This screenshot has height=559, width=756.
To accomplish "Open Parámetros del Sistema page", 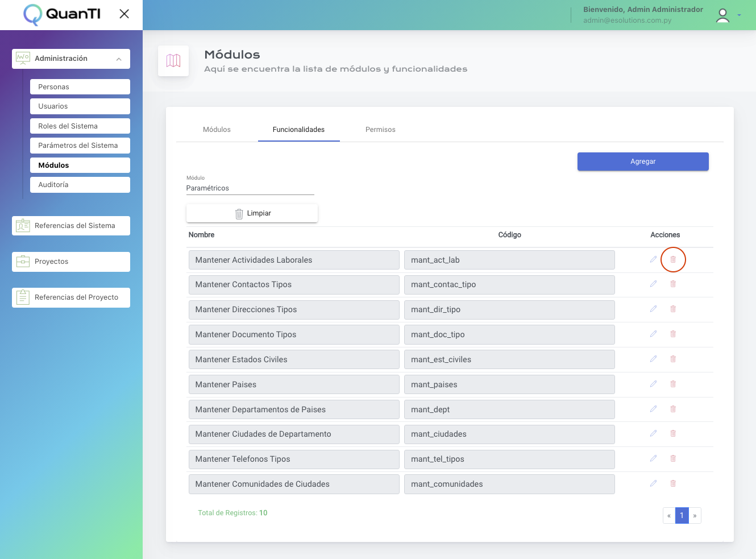I will pos(80,146).
